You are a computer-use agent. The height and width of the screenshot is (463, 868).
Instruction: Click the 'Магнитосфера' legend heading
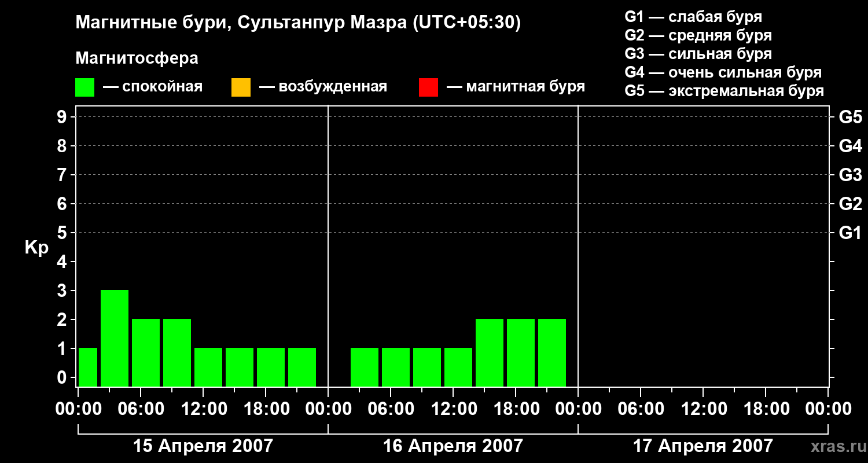(x=137, y=58)
